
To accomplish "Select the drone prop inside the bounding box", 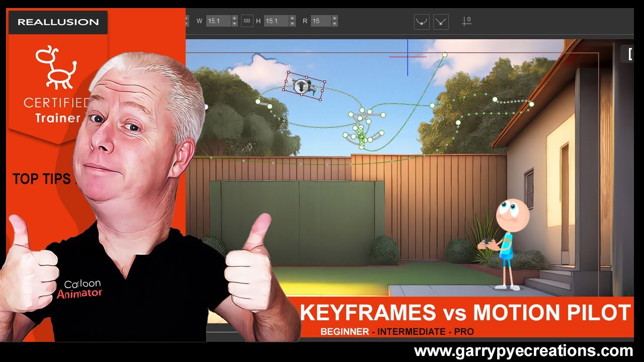I will [304, 86].
